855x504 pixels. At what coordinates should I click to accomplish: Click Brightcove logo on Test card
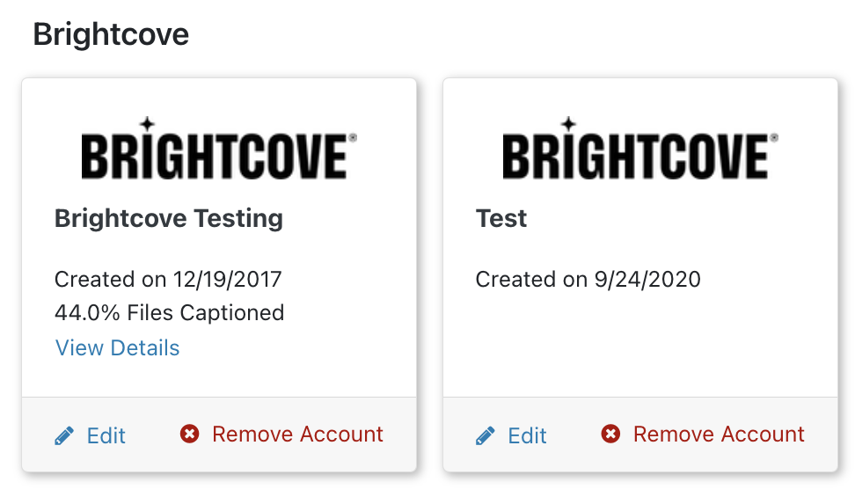coord(640,149)
